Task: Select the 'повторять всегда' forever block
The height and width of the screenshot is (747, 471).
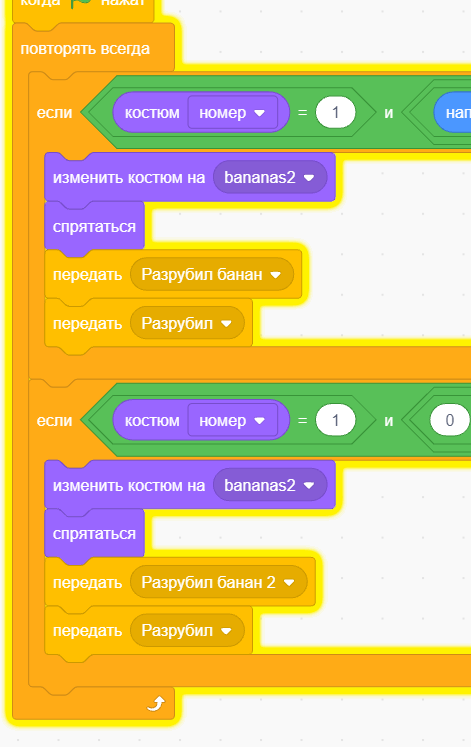Action: pyautogui.click(x=85, y=49)
